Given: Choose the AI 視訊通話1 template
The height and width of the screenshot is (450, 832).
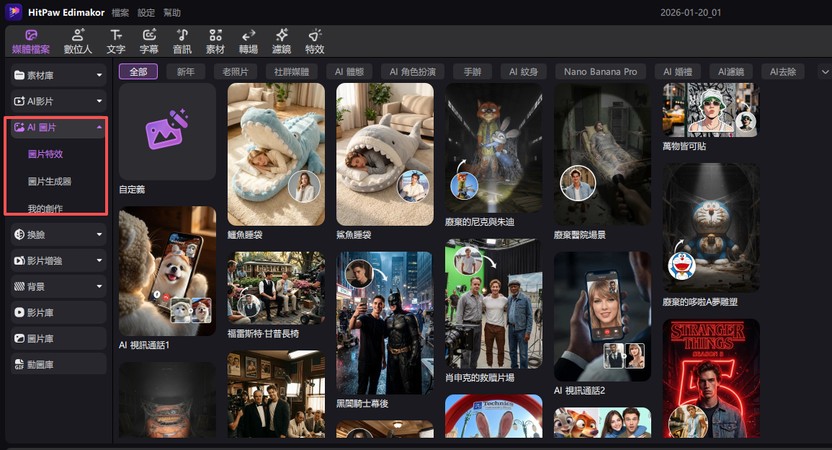Looking at the screenshot, I should coord(167,271).
